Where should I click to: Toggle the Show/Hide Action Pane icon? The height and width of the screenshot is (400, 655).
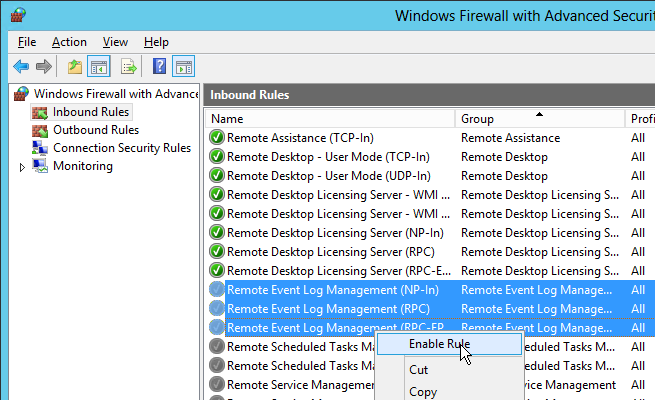(x=183, y=66)
